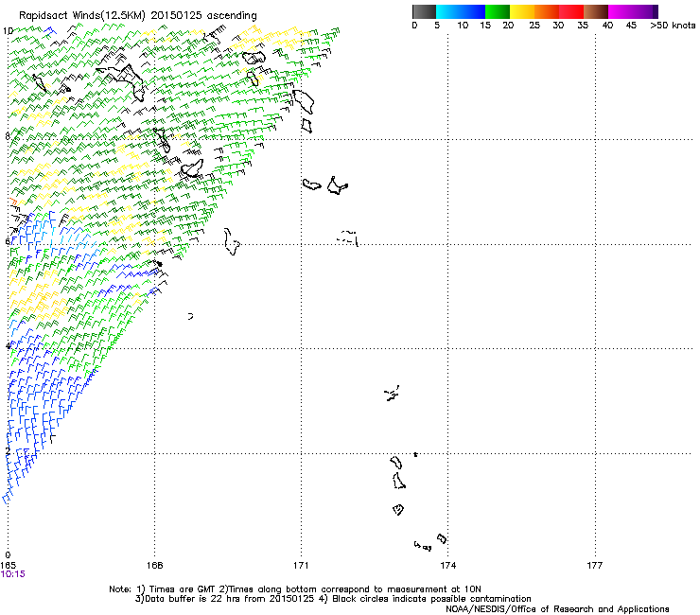The width and height of the screenshot is (700, 615).
Task: Click the yellow 20-25 knots legend swatch
Action: [522, 11]
